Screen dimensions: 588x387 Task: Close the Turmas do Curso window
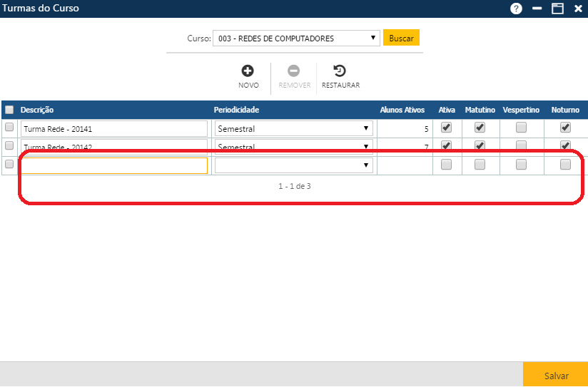click(578, 9)
